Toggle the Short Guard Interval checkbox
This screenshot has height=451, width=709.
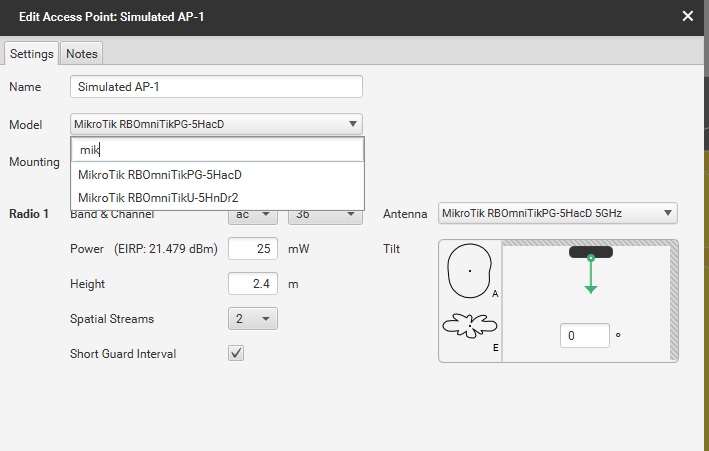tap(236, 353)
